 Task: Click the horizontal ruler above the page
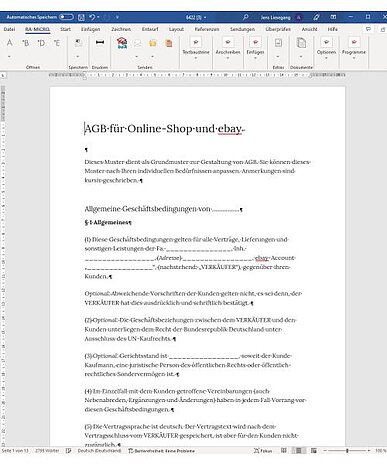pos(197,75)
